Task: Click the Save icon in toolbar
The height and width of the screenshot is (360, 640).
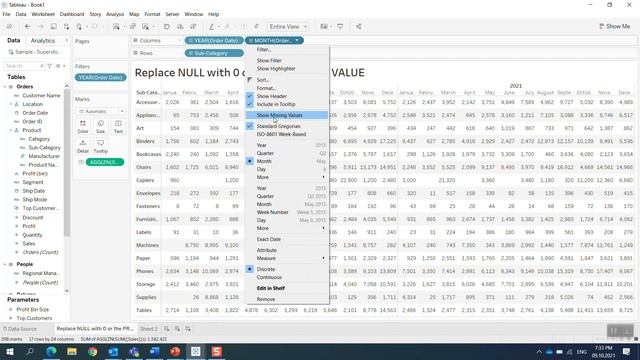Action: [x=53, y=27]
